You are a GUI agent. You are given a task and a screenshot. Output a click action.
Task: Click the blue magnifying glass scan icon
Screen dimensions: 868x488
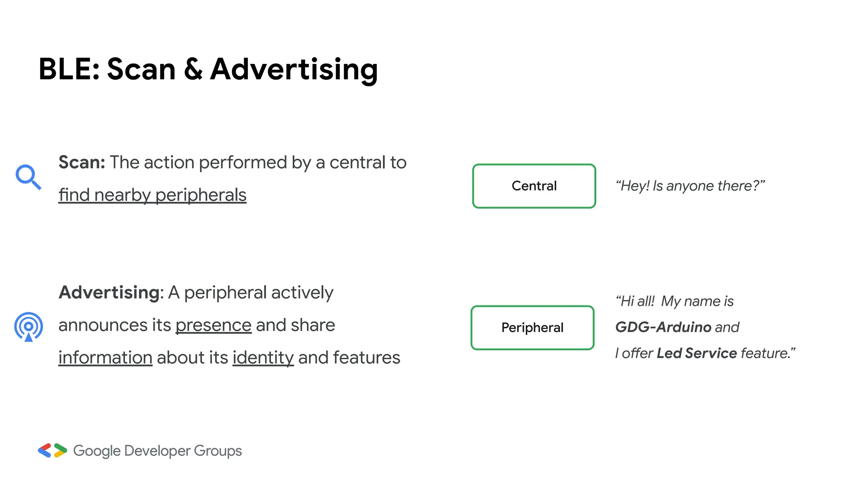pos(28,177)
